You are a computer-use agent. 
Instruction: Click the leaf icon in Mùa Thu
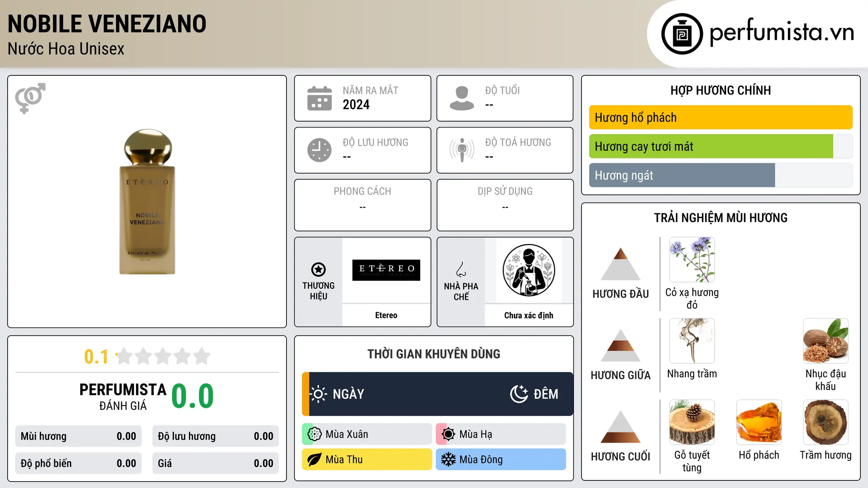(314, 460)
